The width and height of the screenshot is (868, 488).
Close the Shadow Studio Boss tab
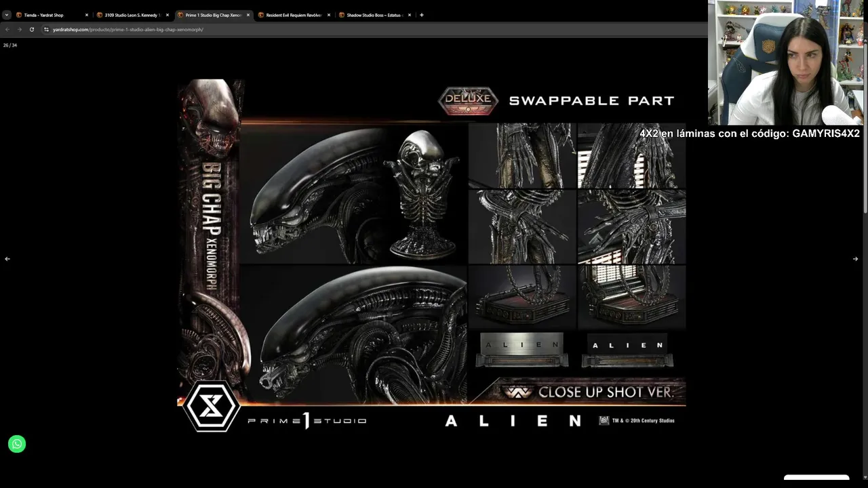point(410,15)
